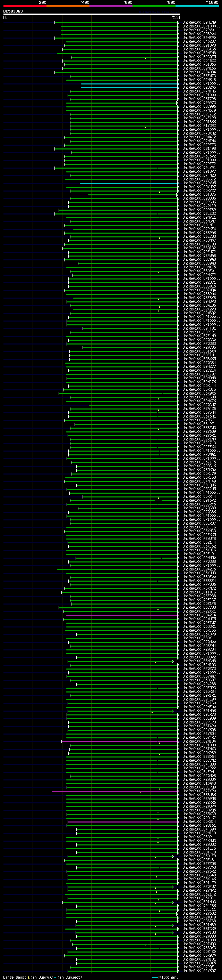Select the UniRef100_A6XNC3 label
Viewport: 222px width, 980px height.
[199, 531]
